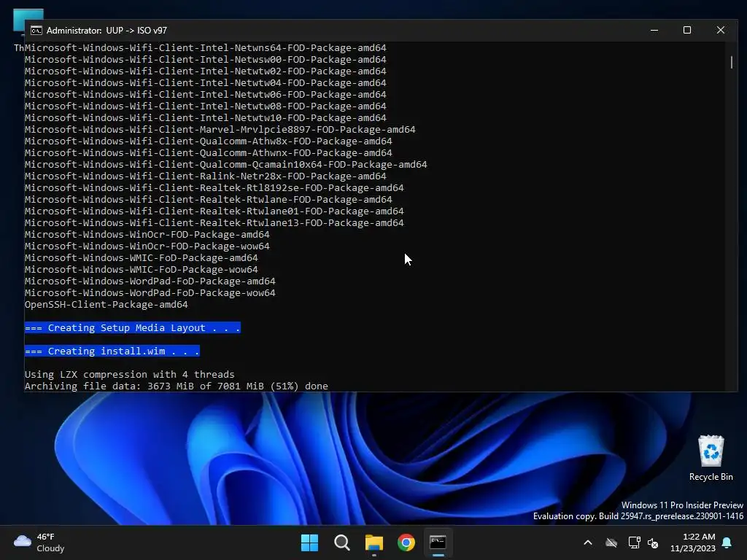Click 'Microsoft-Windows-WMIC-FoD-Package-wow64' line
Image resolution: width=747 pixels, height=560 pixels.
click(x=141, y=270)
